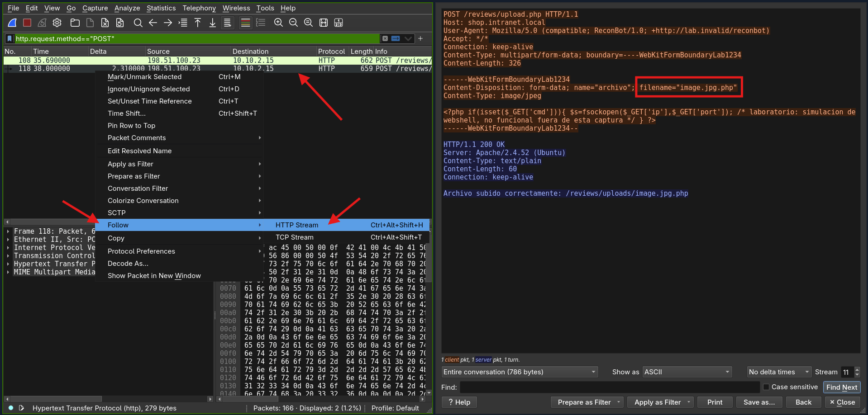Viewport: 868px width, 415px height.
Task: Jump to the first packet
Action: (x=198, y=23)
